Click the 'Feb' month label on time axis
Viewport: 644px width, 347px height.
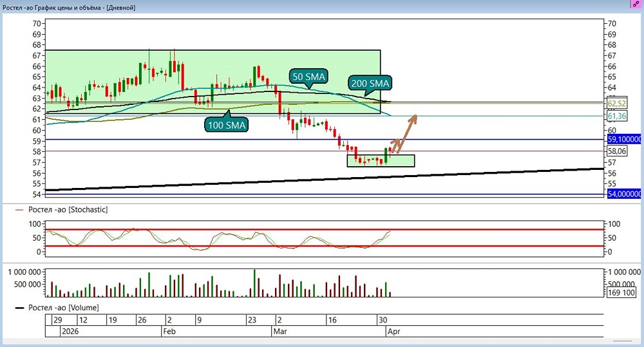(x=169, y=332)
